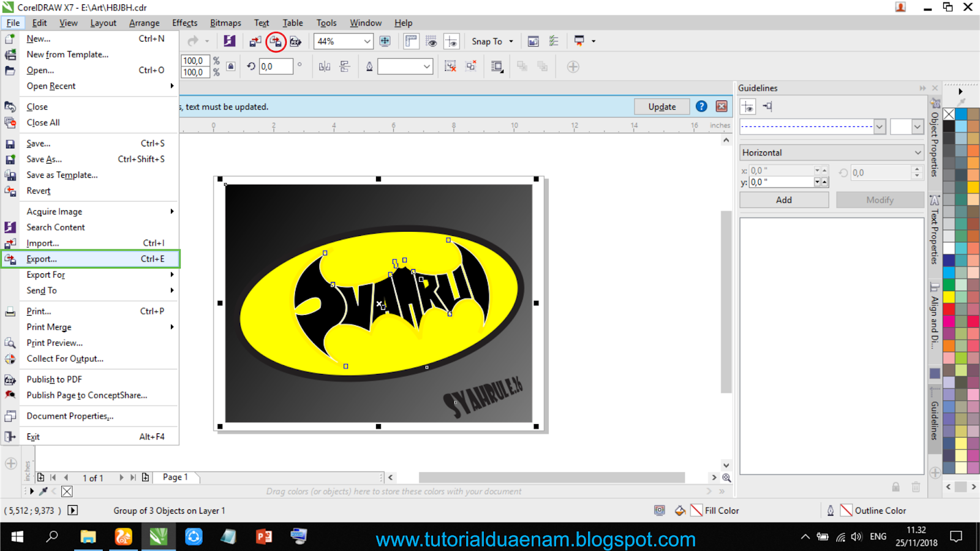This screenshot has height=551, width=980.
Task: Toggle the lock guidelines padlock icon
Action: (x=895, y=487)
